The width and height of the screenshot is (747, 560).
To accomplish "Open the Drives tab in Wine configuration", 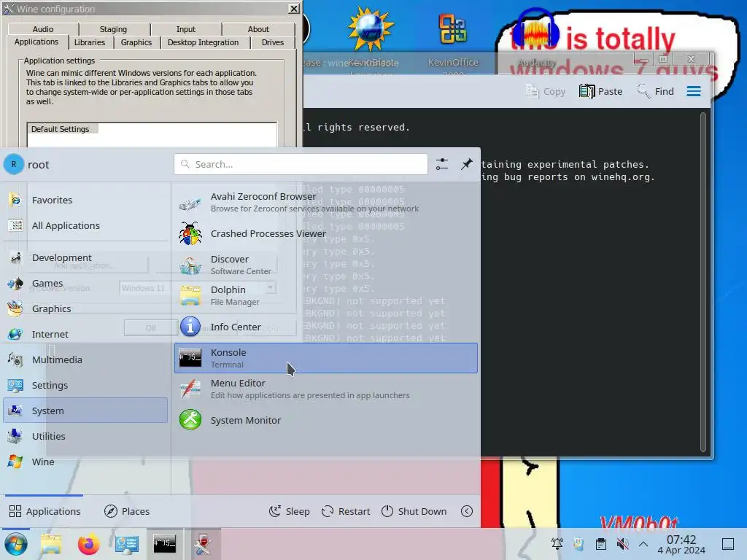I will (x=273, y=42).
